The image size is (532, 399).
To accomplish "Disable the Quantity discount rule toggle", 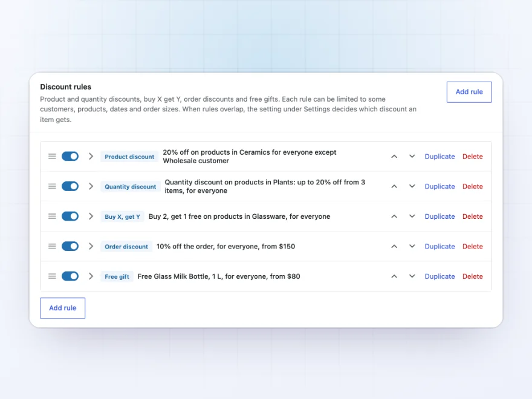I will (x=70, y=186).
